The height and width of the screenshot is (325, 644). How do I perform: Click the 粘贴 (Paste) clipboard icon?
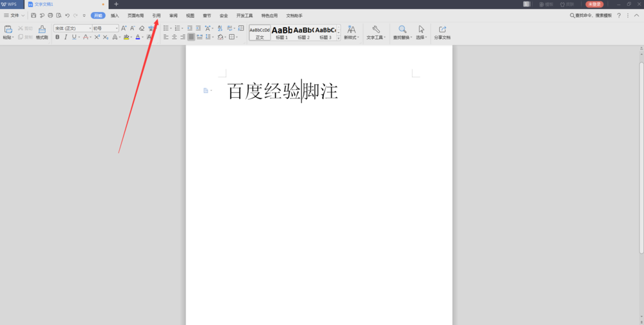8,30
